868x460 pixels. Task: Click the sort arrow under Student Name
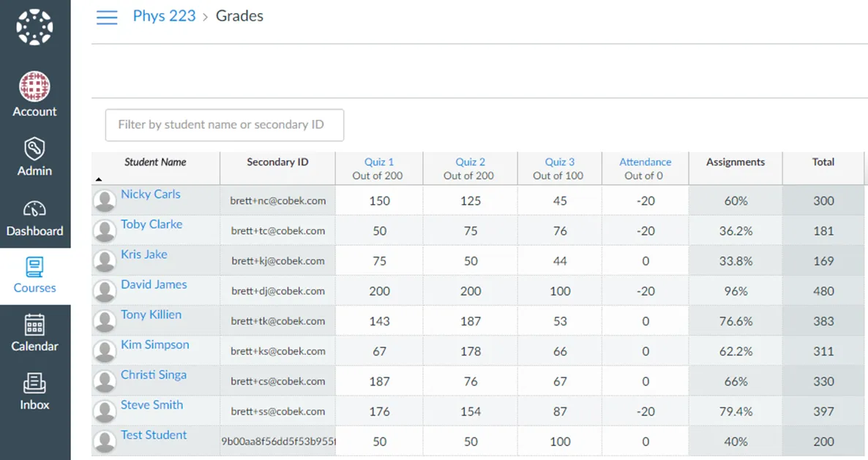[x=99, y=179]
